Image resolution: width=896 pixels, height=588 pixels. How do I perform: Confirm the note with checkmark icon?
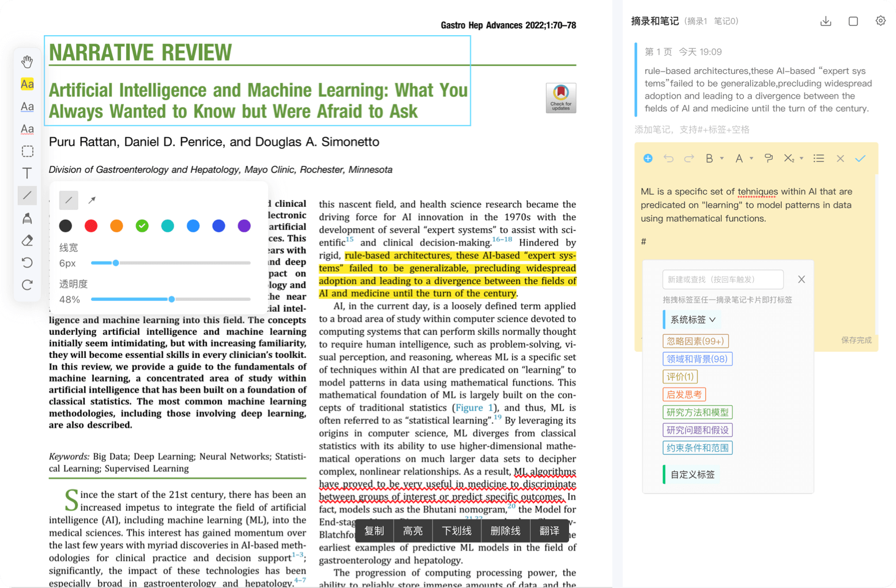[x=860, y=159]
